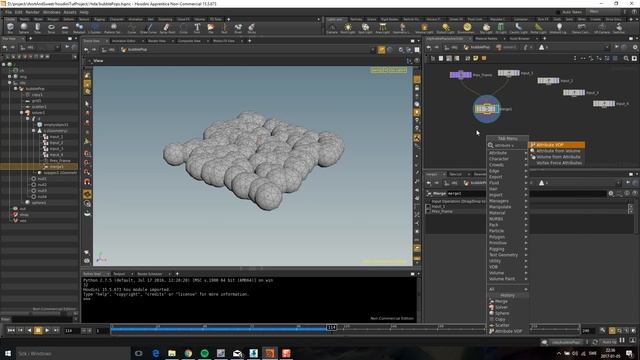The height and width of the screenshot is (360, 640).
Task: Expand the VDB submenu in Tab Menu
Action: 507,267
